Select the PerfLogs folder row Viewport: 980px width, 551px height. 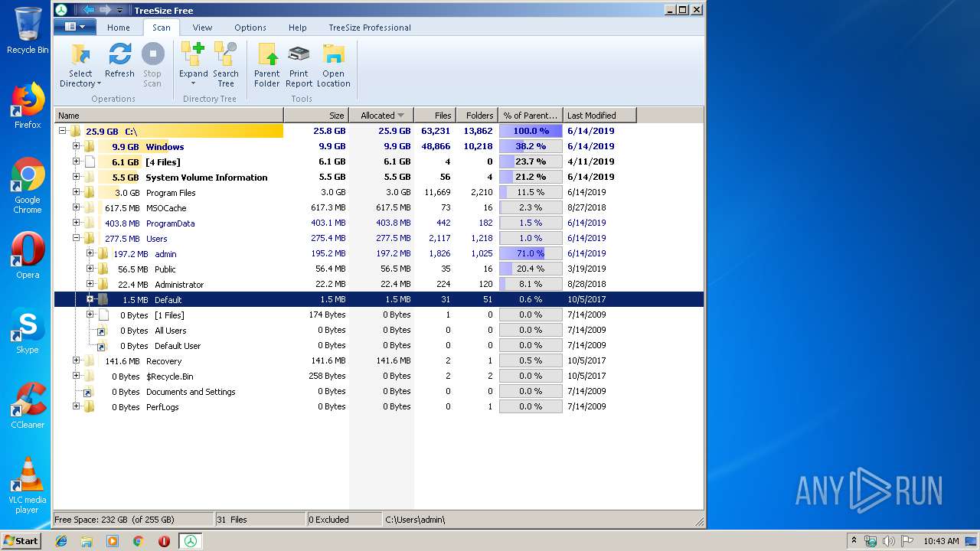[x=379, y=406]
